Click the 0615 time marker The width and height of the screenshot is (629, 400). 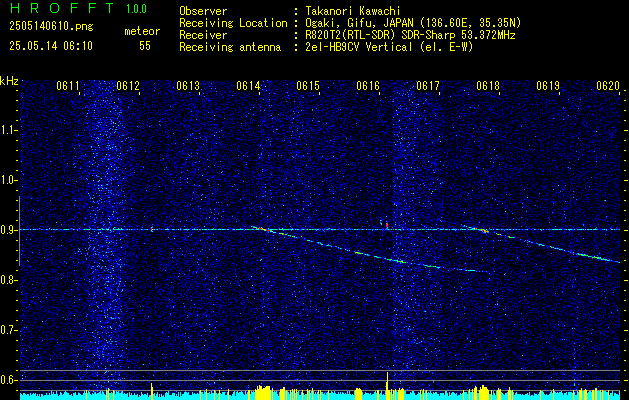(x=308, y=85)
